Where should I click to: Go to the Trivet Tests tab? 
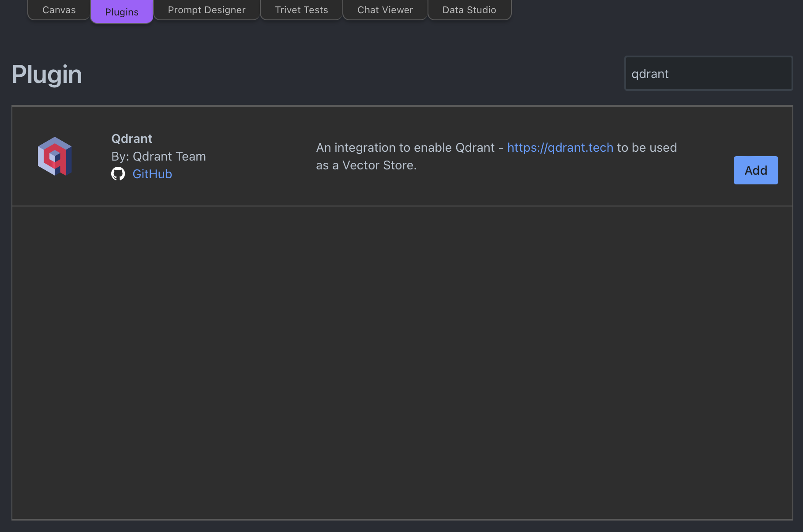point(301,10)
